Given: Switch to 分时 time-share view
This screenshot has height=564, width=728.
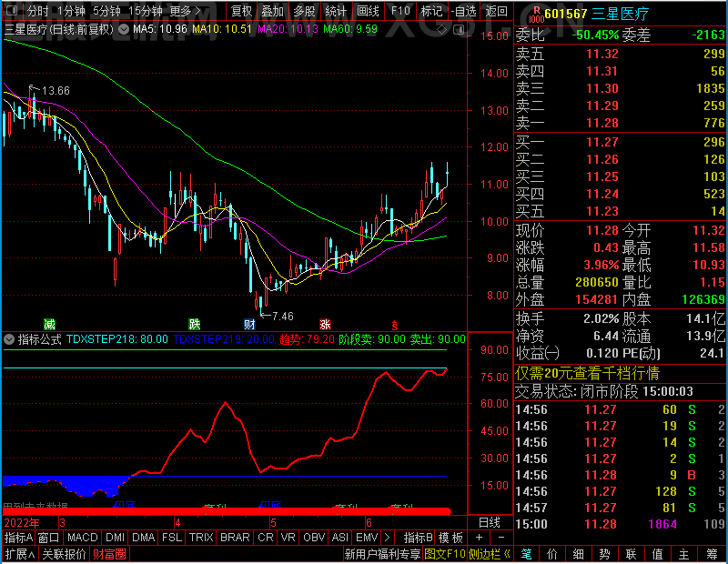Looking at the screenshot, I should [x=38, y=11].
